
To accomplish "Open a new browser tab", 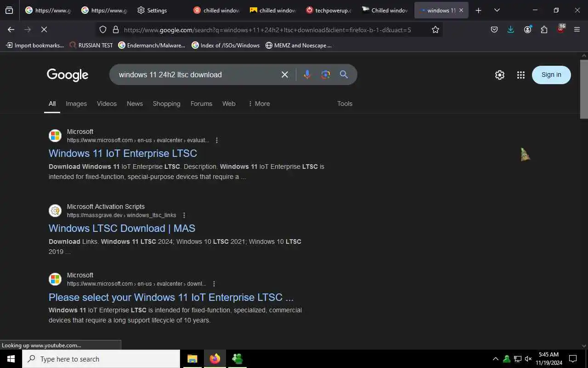I will tap(478, 10).
